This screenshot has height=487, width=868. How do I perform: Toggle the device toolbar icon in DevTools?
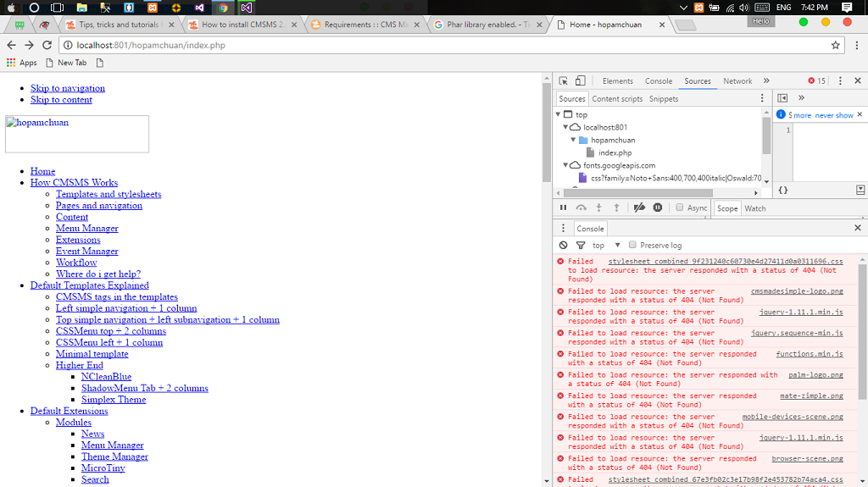point(581,81)
